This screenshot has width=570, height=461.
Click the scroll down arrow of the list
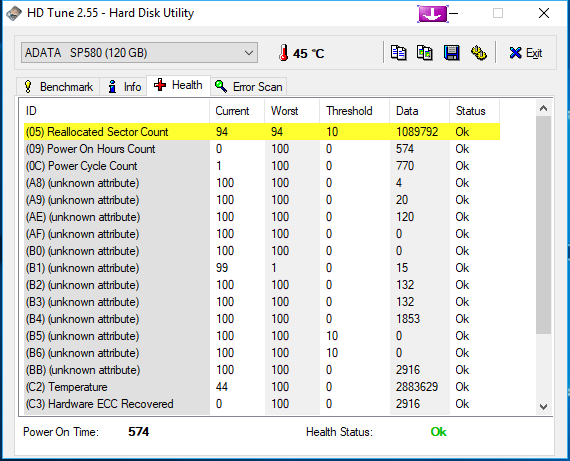[x=543, y=406]
